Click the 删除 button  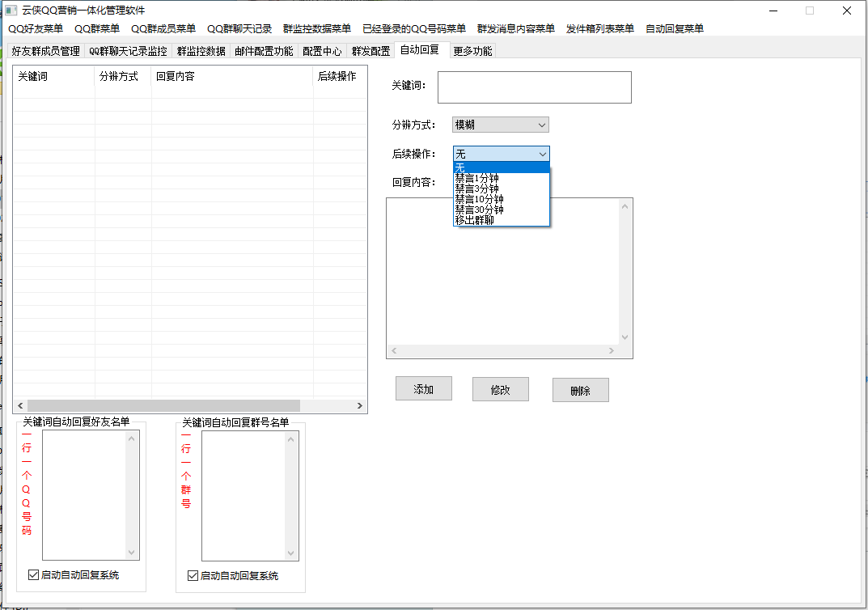tap(580, 390)
